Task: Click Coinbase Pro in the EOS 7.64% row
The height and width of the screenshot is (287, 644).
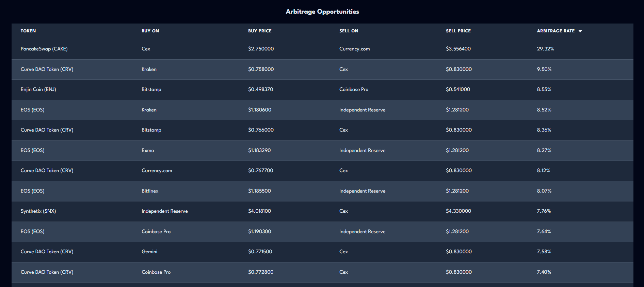Action: tap(156, 231)
